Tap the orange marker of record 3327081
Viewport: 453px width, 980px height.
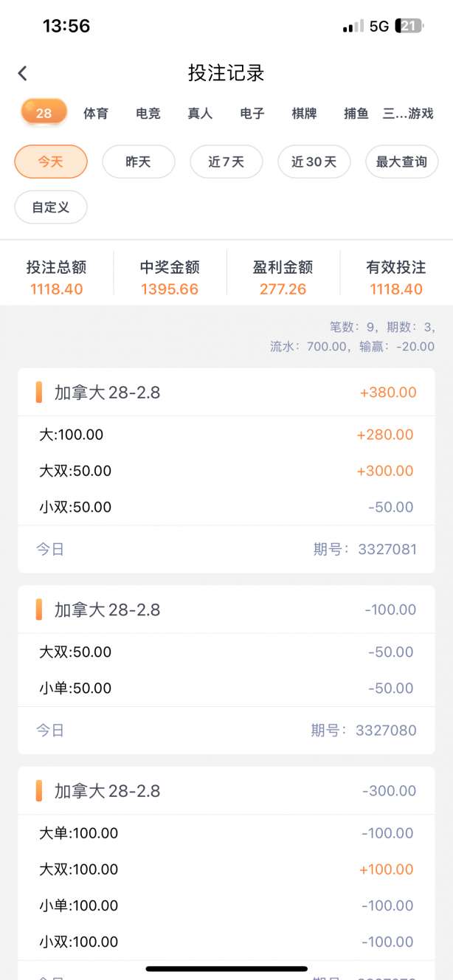point(39,393)
